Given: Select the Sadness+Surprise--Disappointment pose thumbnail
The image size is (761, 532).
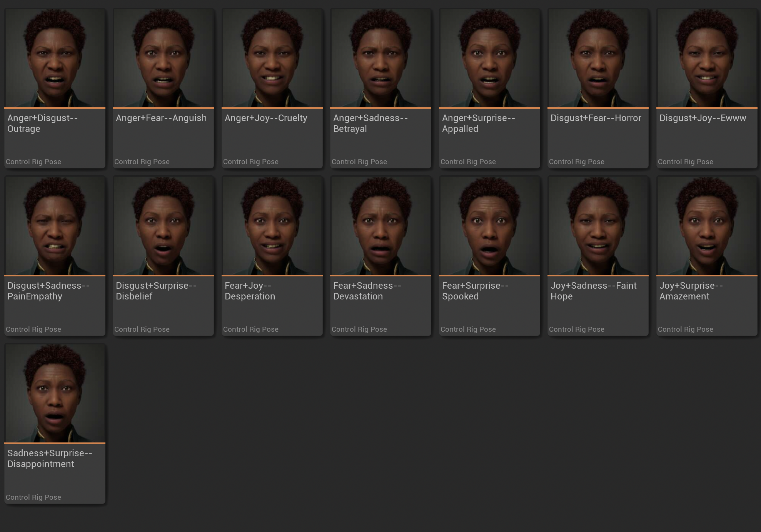Looking at the screenshot, I should point(55,393).
